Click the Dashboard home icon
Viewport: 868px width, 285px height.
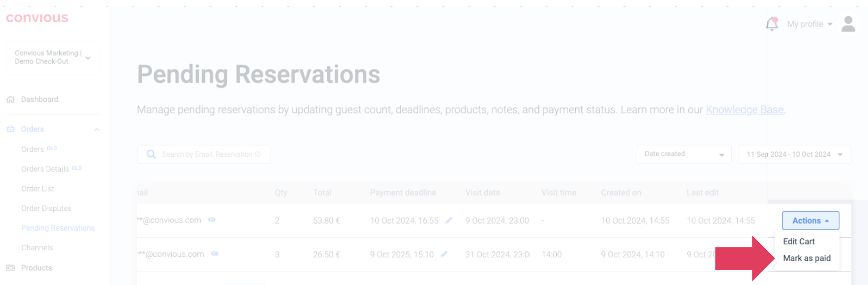tap(10, 100)
